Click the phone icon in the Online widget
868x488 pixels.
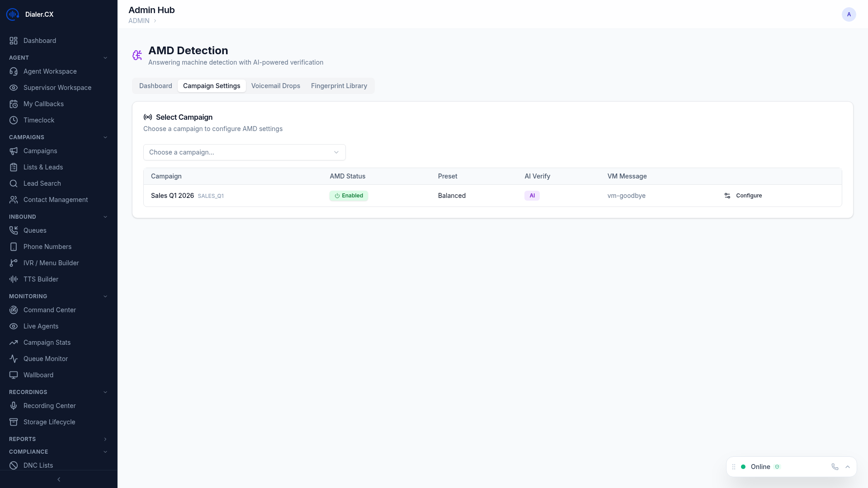coord(835,467)
